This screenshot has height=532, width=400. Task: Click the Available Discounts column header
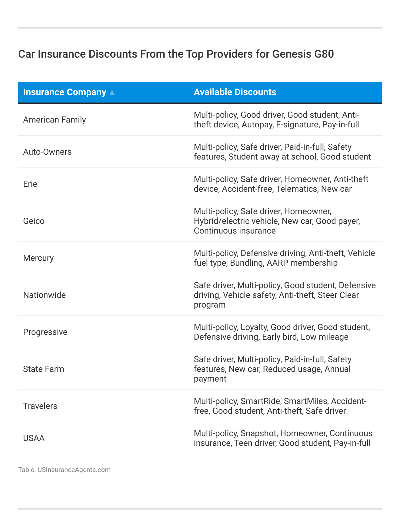tap(235, 92)
